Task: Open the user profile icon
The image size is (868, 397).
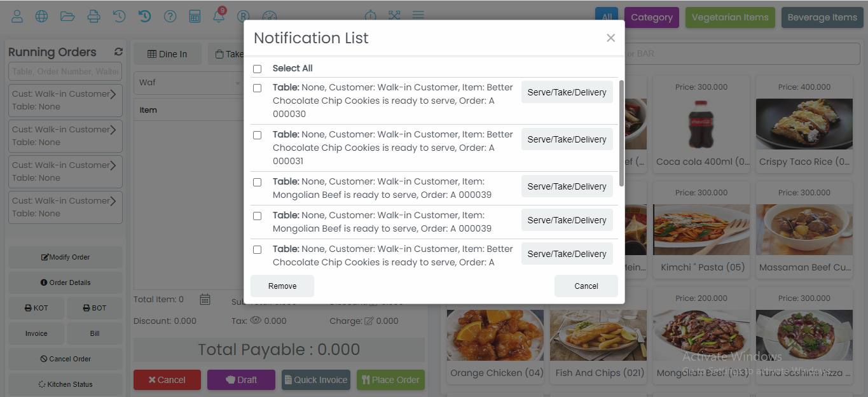Action: pos(17,17)
